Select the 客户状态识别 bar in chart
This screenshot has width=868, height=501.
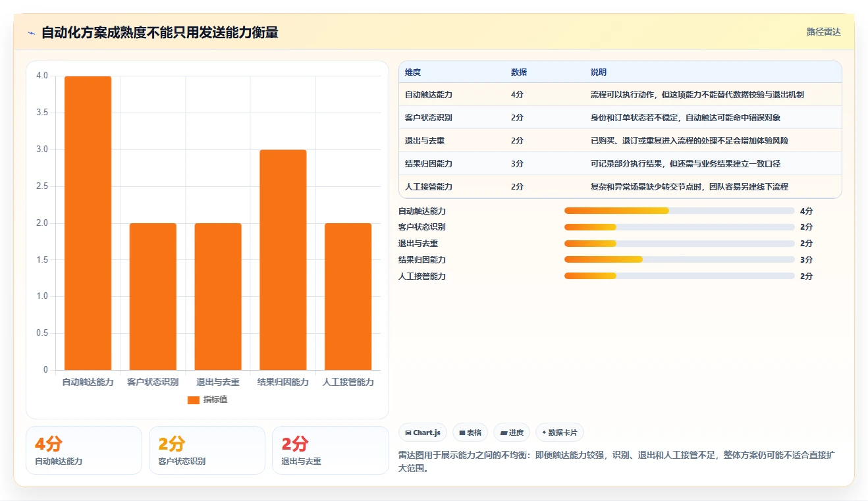(153, 297)
